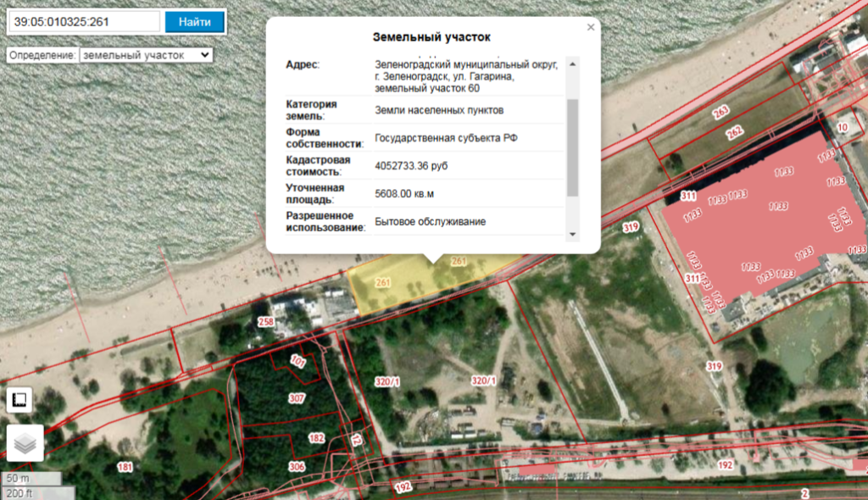Select parcel 182 on the map
This screenshot has width=868, height=500.
pos(316,438)
